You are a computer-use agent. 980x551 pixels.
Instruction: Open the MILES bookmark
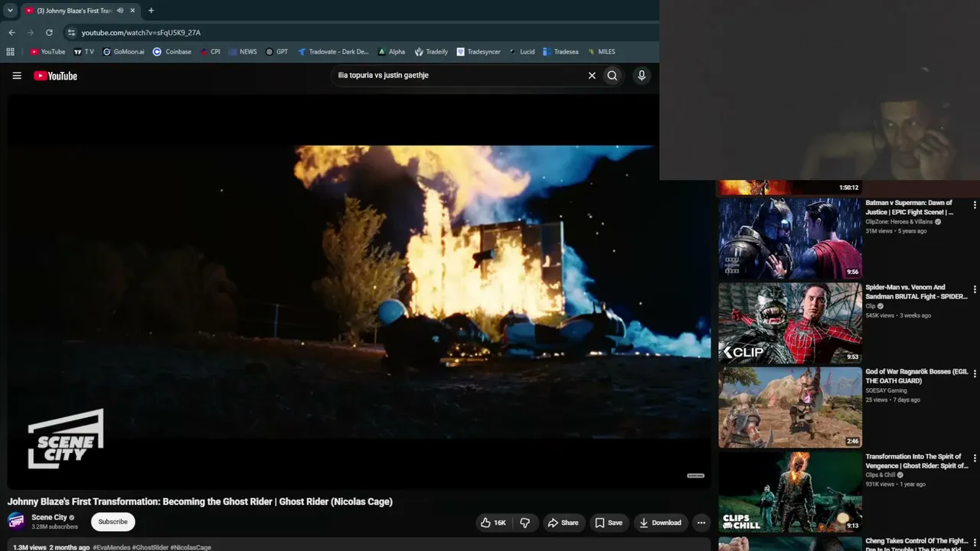coord(601,52)
